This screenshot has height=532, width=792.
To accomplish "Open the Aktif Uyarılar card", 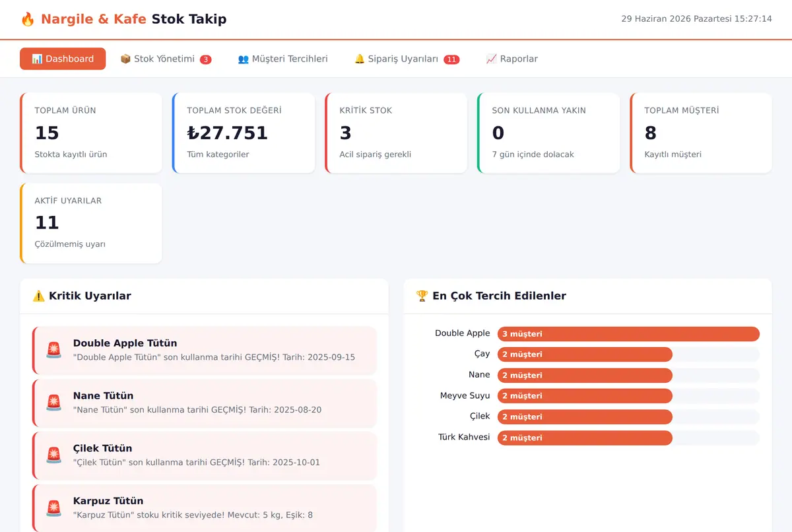I will (x=91, y=223).
